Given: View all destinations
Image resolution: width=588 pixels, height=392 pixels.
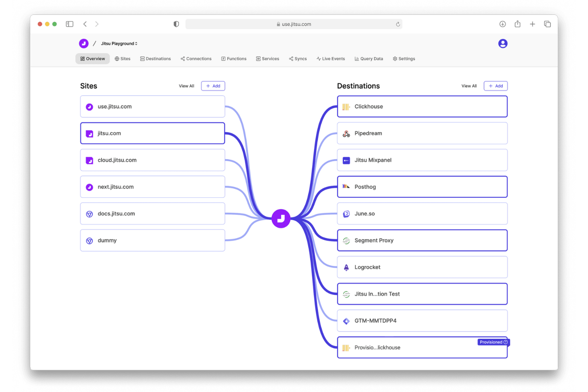Looking at the screenshot, I should tap(469, 86).
